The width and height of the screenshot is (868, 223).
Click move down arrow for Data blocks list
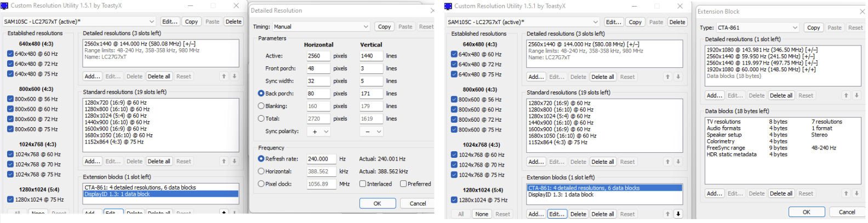856,193
